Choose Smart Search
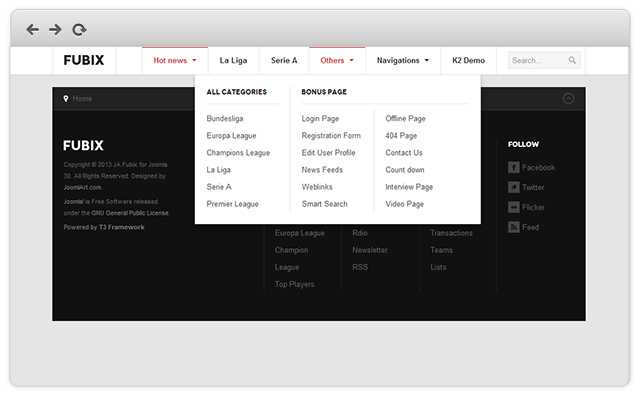640x395 pixels. 324,204
